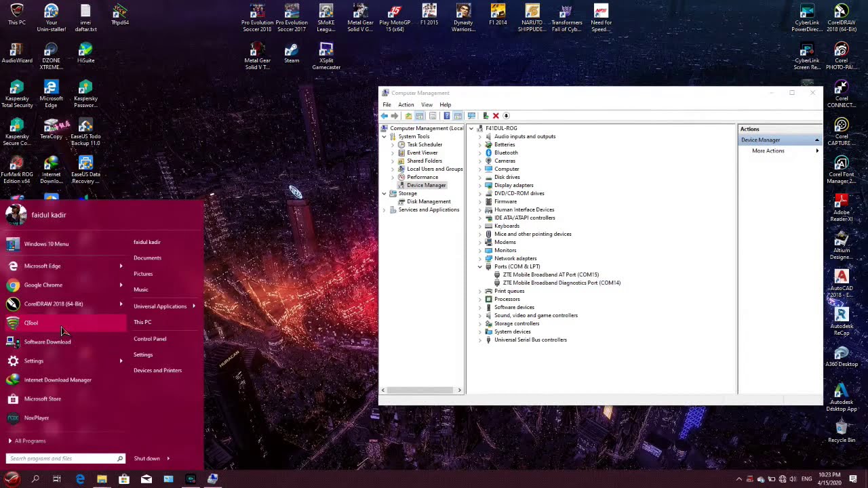868x488 pixels.
Task: Click the Scan for hardware changes monitor icon
Action: 471,116
